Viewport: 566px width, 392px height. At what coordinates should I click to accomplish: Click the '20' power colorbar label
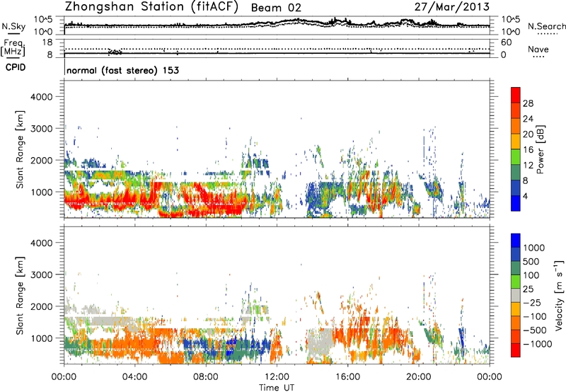pyautogui.click(x=528, y=134)
